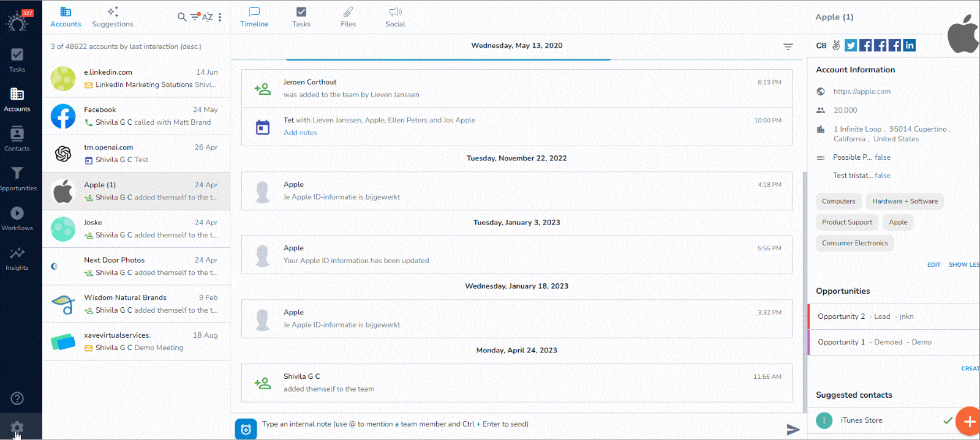Search accounts with the magnifier icon
The height and width of the screenshot is (440, 980).
click(x=182, y=17)
